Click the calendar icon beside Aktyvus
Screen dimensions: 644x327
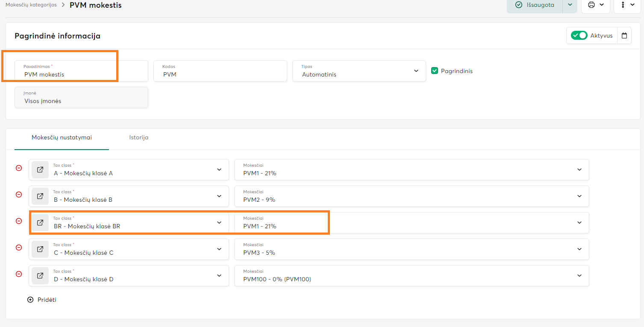(x=624, y=36)
